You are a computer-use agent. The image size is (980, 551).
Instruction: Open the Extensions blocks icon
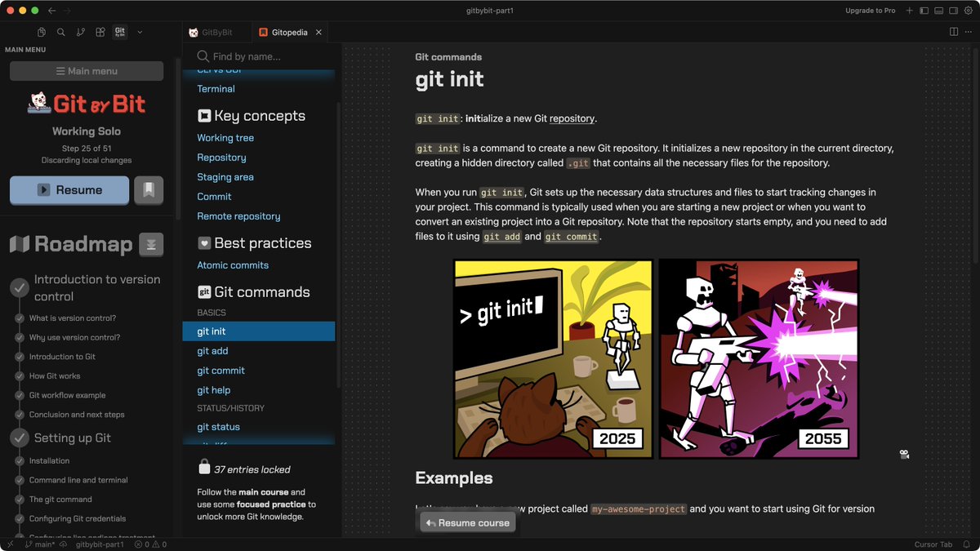(100, 33)
